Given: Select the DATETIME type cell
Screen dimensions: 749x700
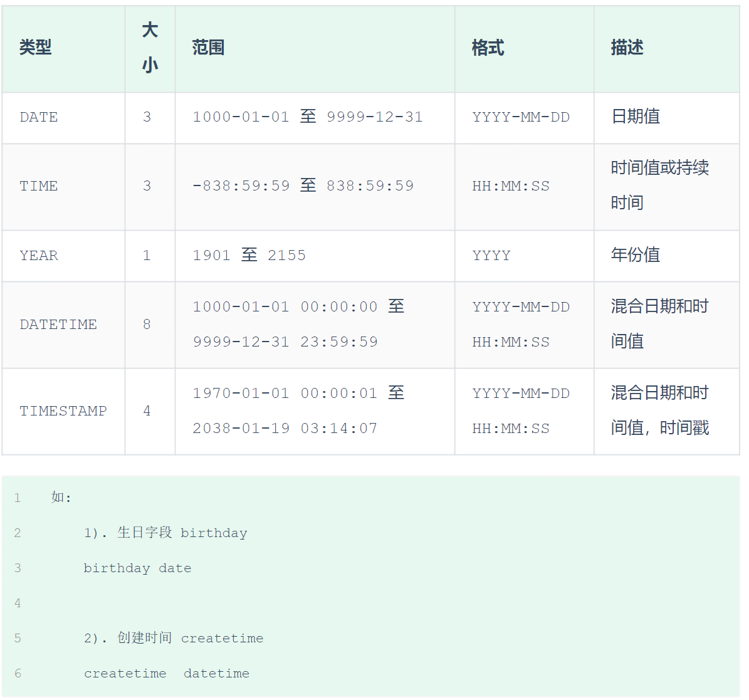Looking at the screenshot, I should [58, 325].
